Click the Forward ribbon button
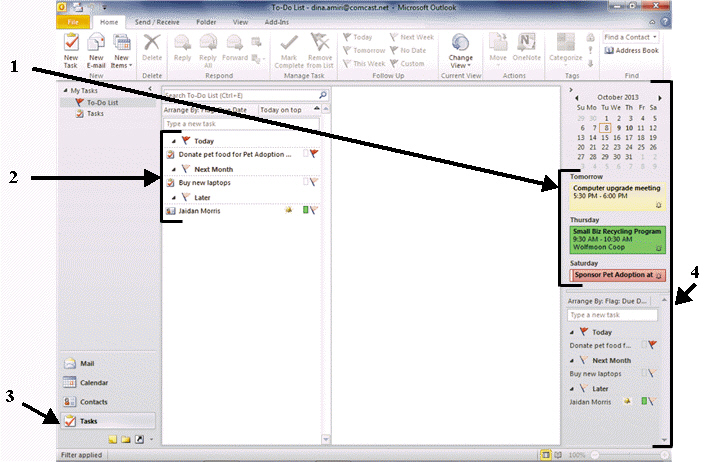The width and height of the screenshot is (704, 462). point(235,48)
